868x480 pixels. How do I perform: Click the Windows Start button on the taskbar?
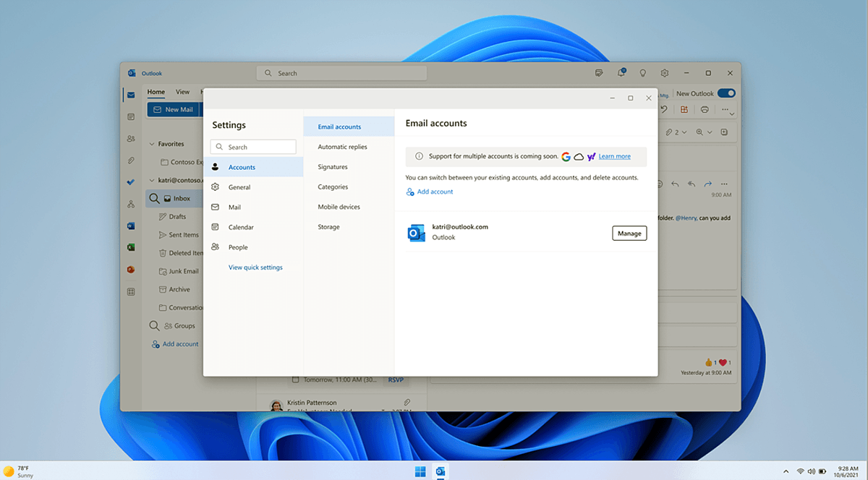click(x=420, y=471)
